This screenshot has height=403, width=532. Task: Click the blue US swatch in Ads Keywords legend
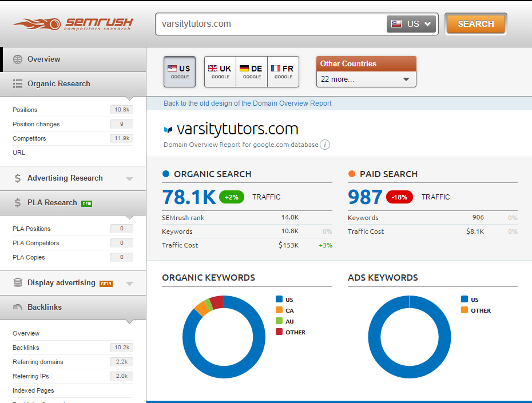464,299
